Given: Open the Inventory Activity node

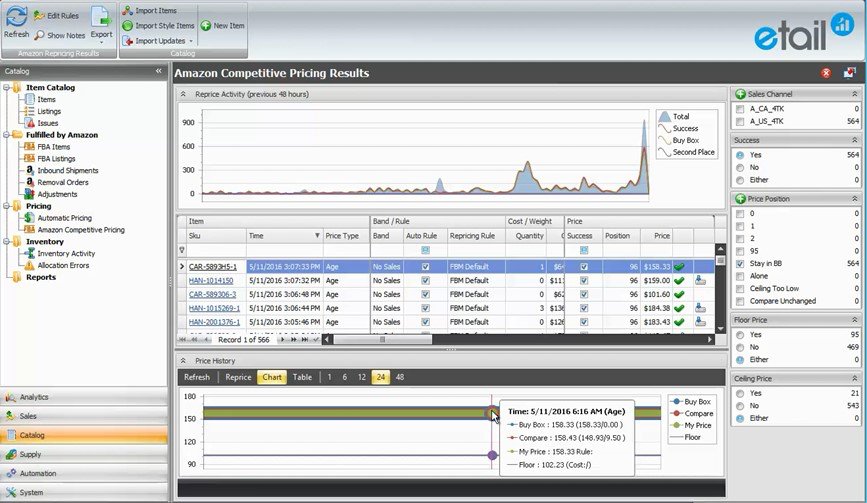Looking at the screenshot, I should tap(66, 254).
